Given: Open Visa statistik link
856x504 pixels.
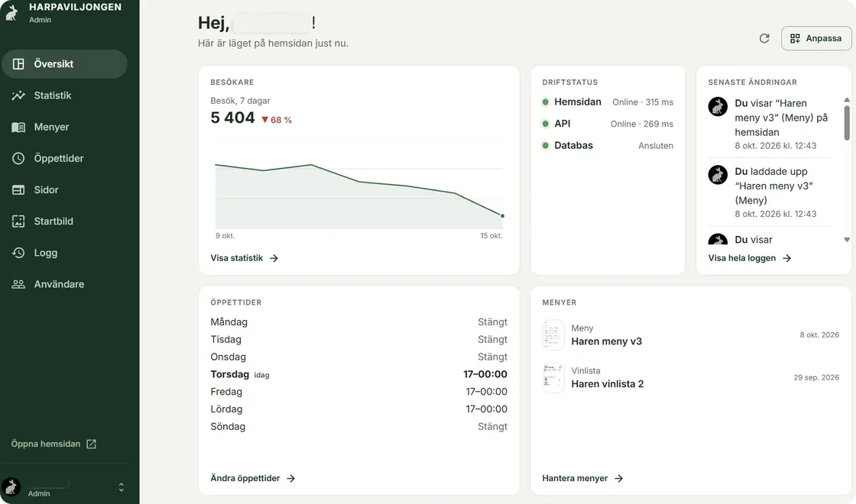Looking at the screenshot, I should pyautogui.click(x=244, y=258).
